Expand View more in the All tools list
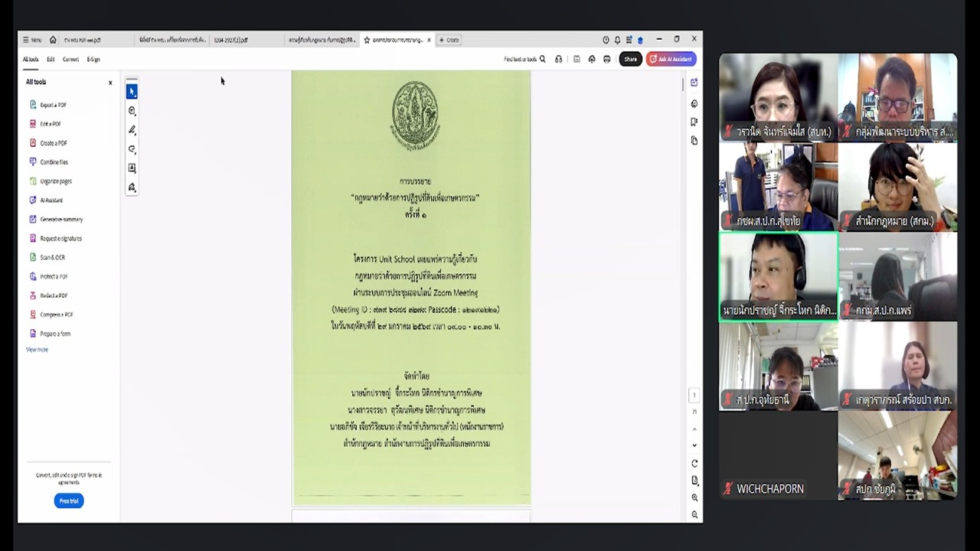The width and height of the screenshot is (980, 551). (37, 349)
